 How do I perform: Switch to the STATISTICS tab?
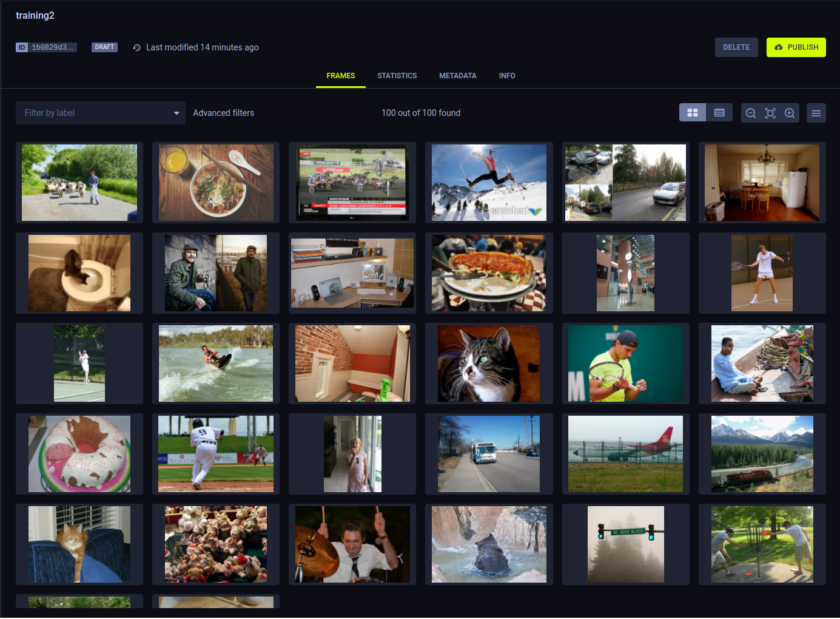[x=397, y=75]
